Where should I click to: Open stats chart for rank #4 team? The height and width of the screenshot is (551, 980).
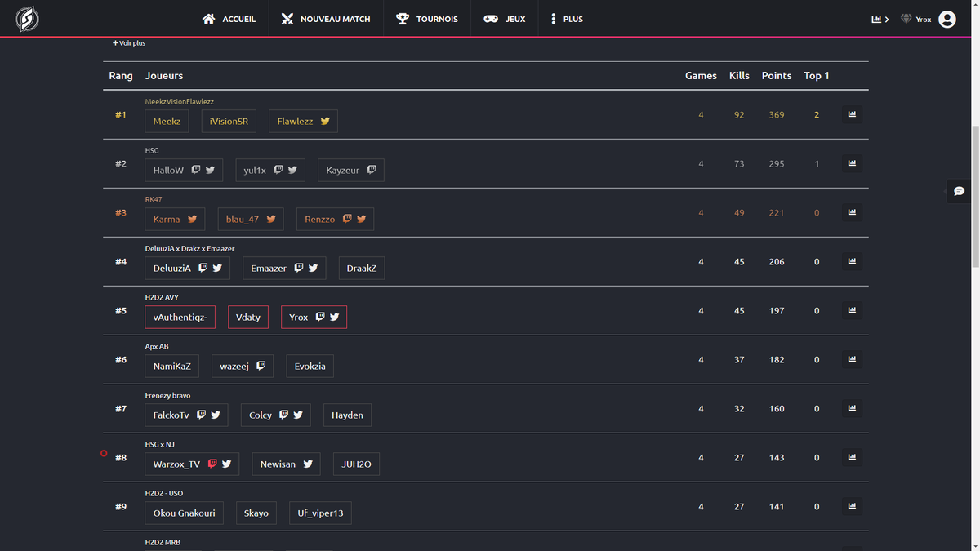(x=852, y=261)
